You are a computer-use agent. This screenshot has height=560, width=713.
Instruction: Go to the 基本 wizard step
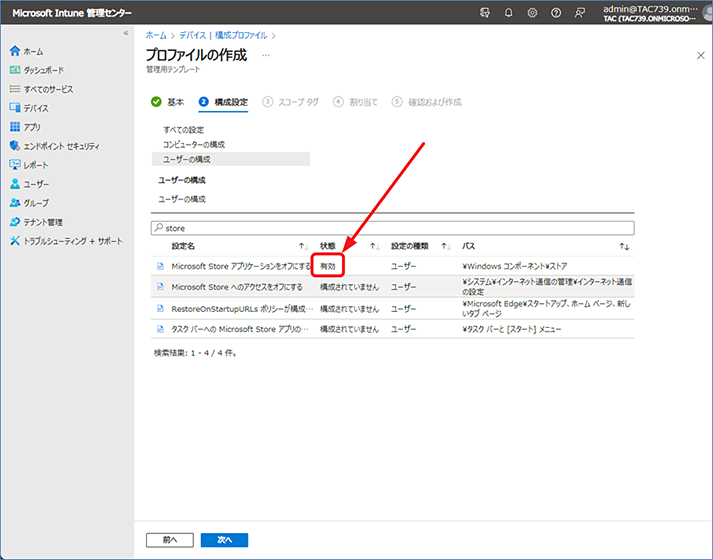click(167, 102)
